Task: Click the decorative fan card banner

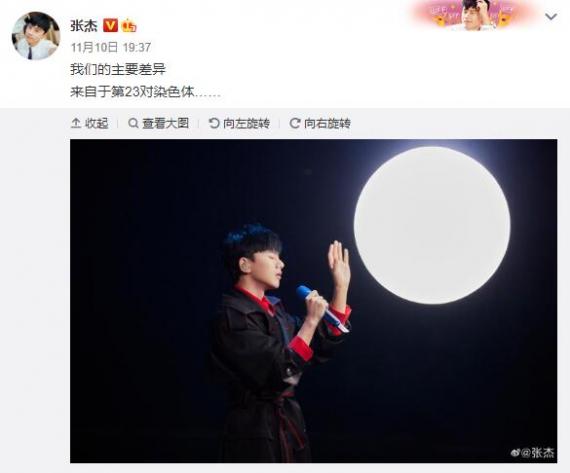Action: [x=475, y=15]
